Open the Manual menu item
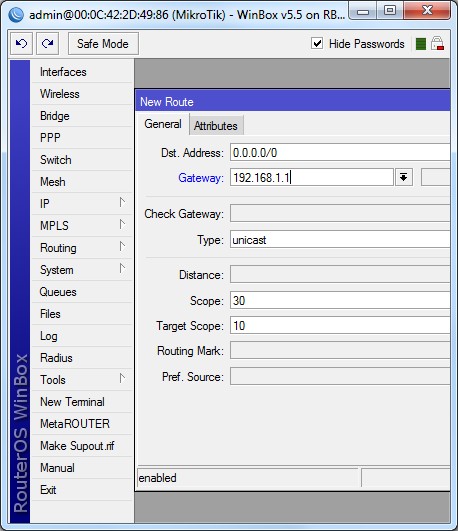This screenshot has width=458, height=531. (x=82, y=468)
